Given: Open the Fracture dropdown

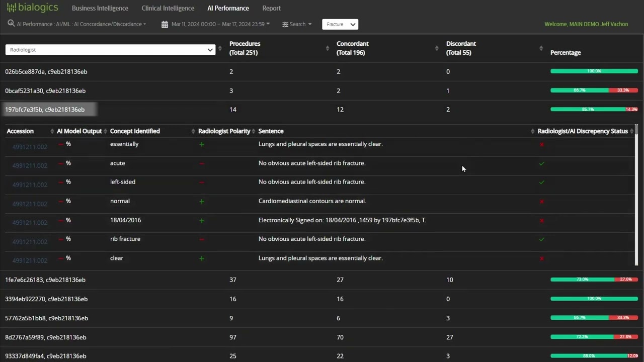Looking at the screenshot, I should (x=340, y=24).
